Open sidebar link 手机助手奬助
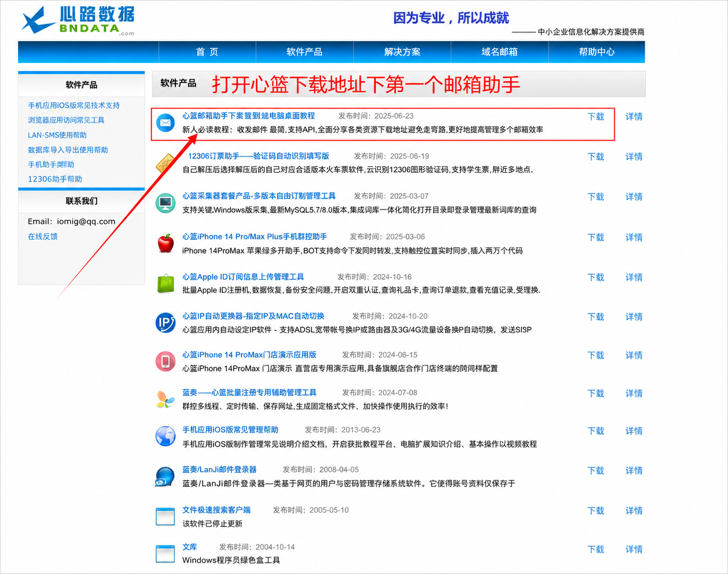This screenshot has width=728, height=574. [51, 164]
